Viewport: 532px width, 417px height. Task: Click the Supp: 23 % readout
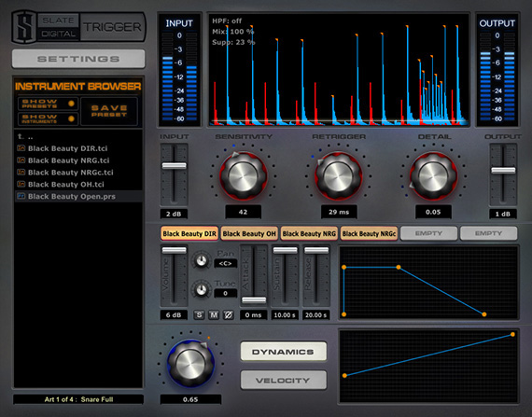coord(233,42)
